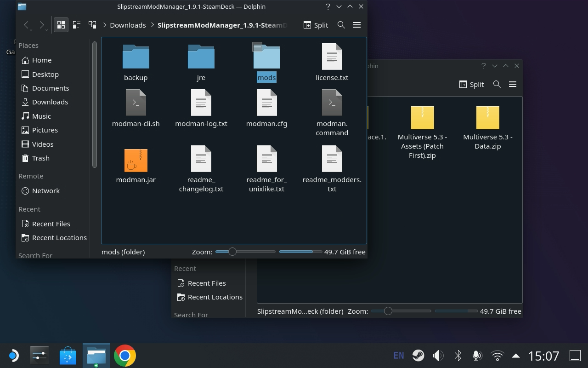
Task: Click the Places panel scrollbar
Action: (x=95, y=104)
